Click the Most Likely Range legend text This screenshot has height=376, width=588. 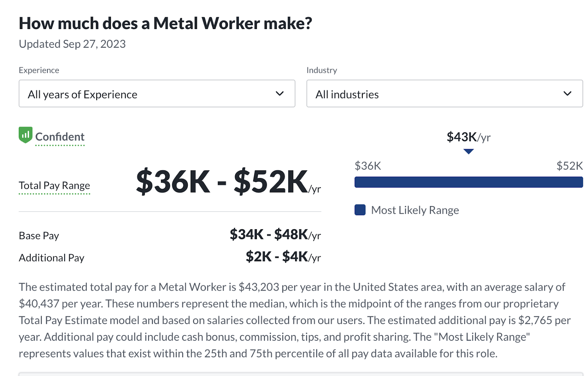[415, 210]
